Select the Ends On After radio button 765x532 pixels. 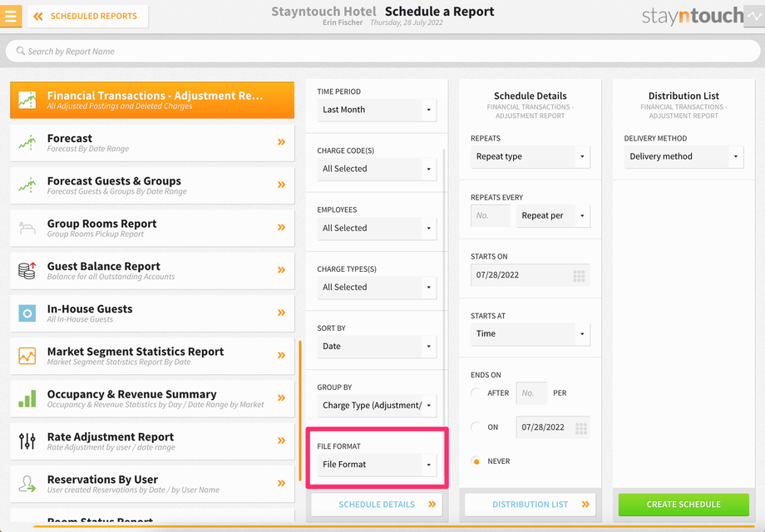pos(476,393)
